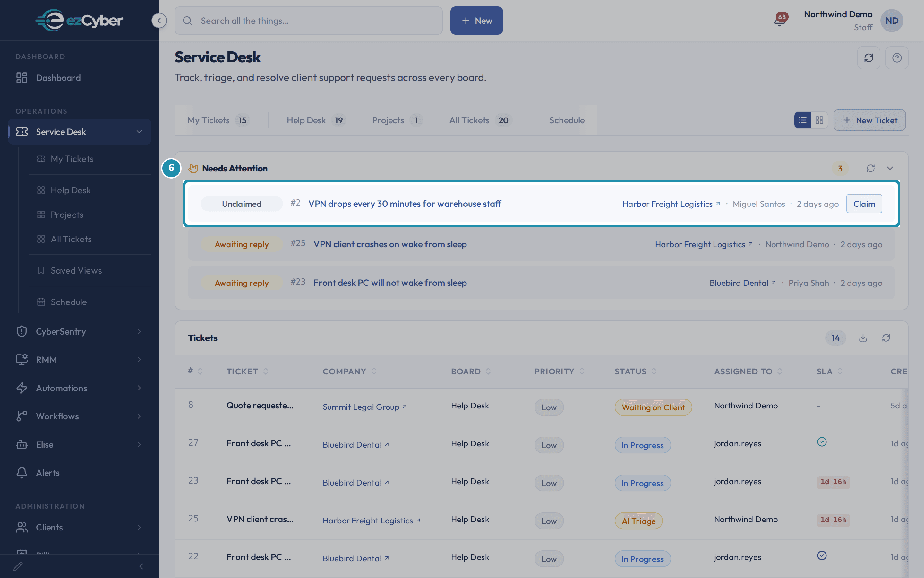Collapse the sidebar with the chevron button
Viewport: 924px width, 578px height.
coord(159,21)
